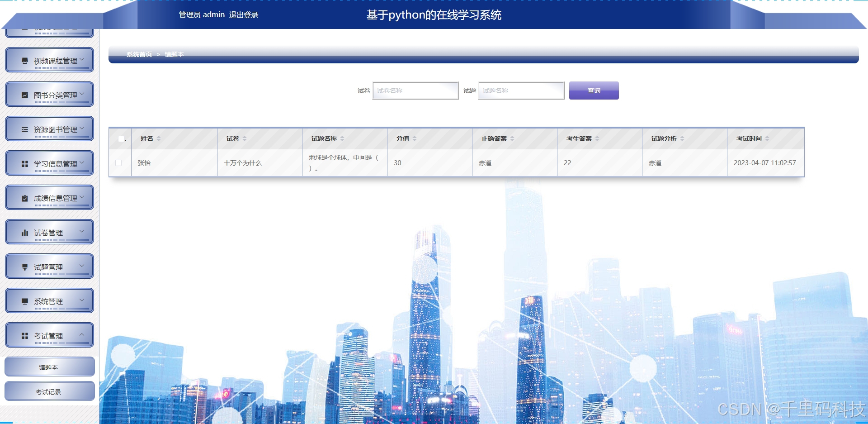The width and height of the screenshot is (868, 424).
Task: Sort by 试题分析 column arrows
Action: (682, 138)
